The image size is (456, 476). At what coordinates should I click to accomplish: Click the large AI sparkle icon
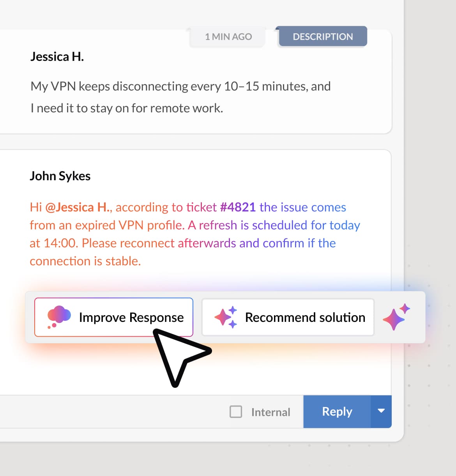396,316
